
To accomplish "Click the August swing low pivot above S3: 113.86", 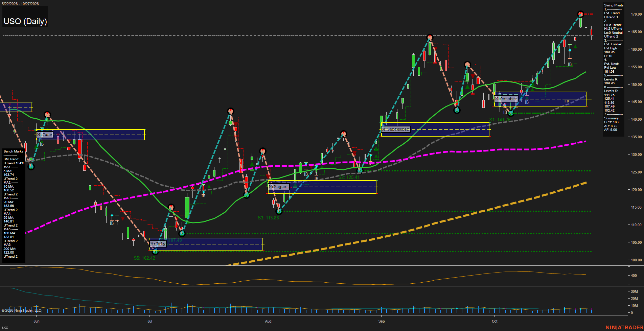I will coord(279,211).
